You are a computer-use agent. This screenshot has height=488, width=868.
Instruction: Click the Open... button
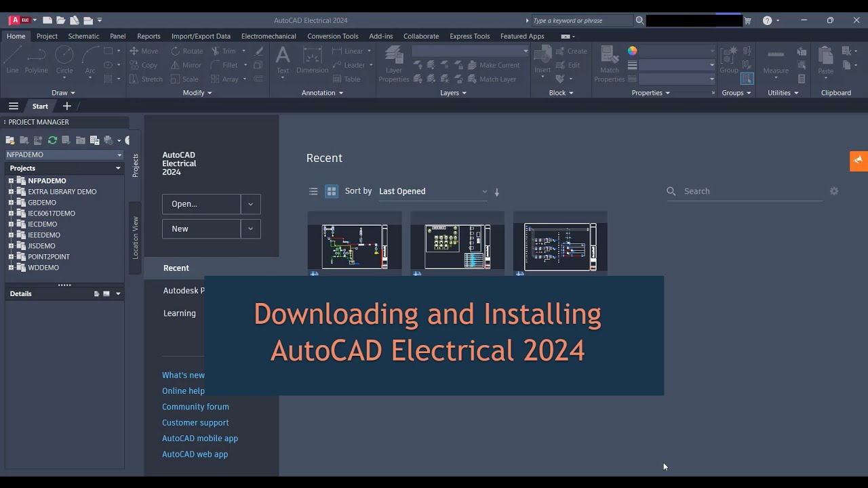coord(201,204)
